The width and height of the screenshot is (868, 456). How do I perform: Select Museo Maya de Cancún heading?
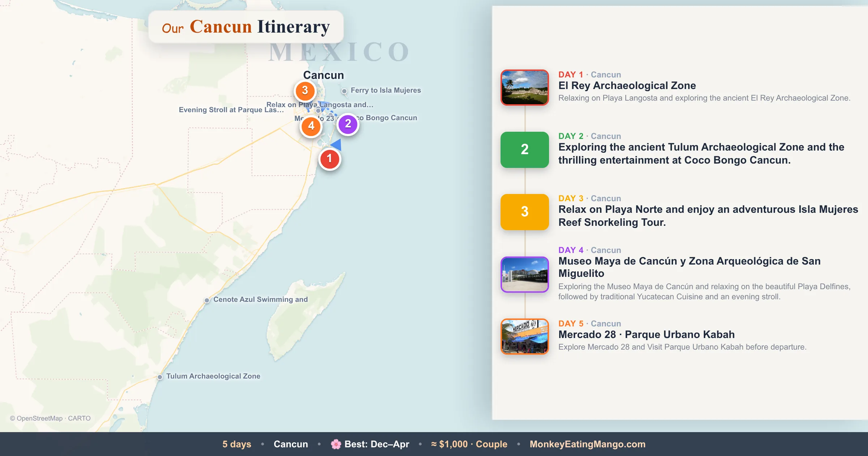pyautogui.click(x=689, y=267)
